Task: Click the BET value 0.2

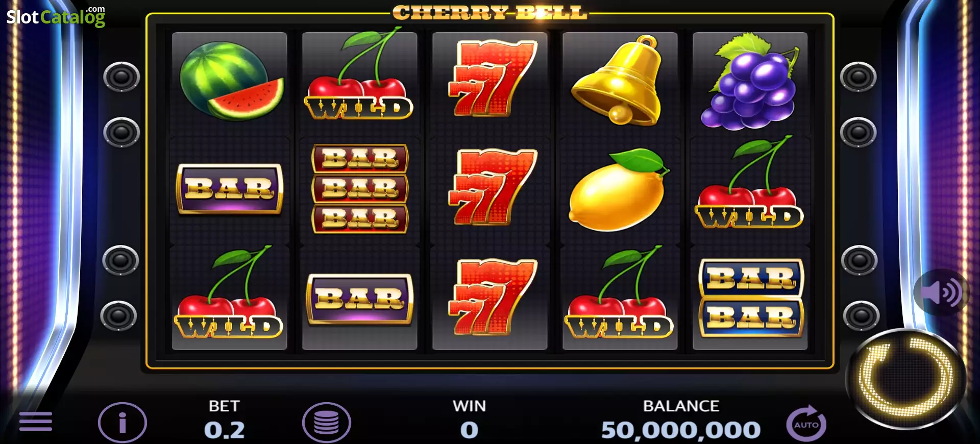Action: tap(225, 430)
